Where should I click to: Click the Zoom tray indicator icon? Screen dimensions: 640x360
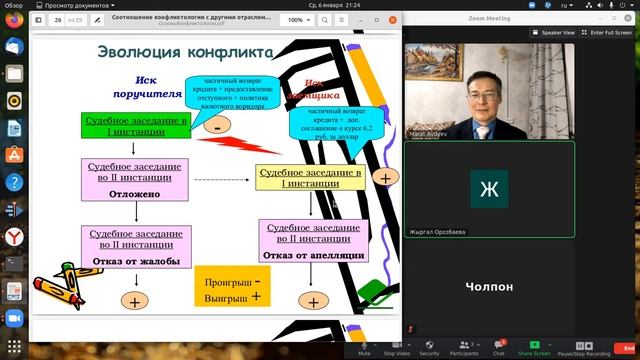coord(532,5)
